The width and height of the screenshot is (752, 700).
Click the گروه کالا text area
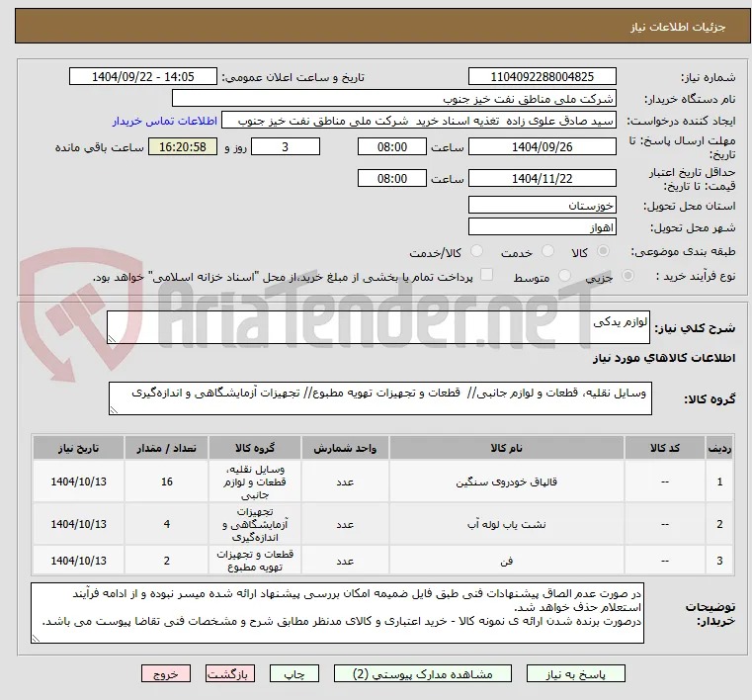pos(379,398)
